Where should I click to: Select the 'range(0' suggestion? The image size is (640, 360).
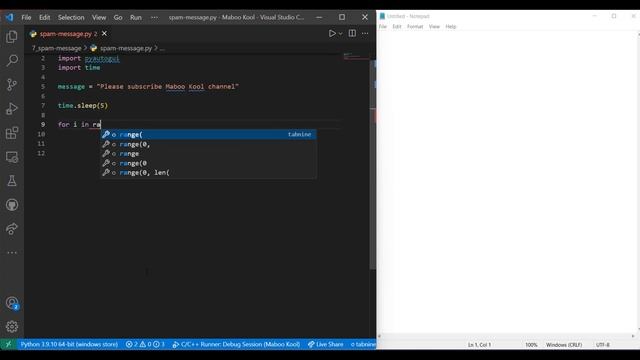(209, 163)
